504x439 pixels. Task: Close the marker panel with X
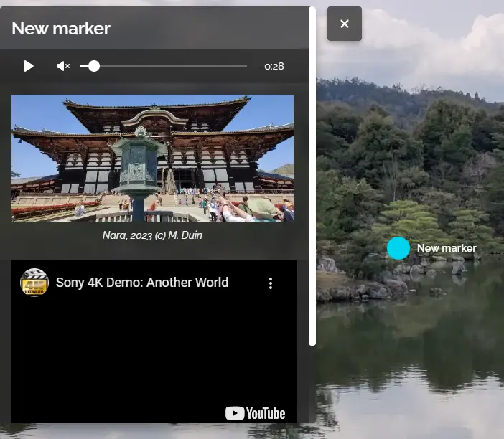(x=345, y=24)
